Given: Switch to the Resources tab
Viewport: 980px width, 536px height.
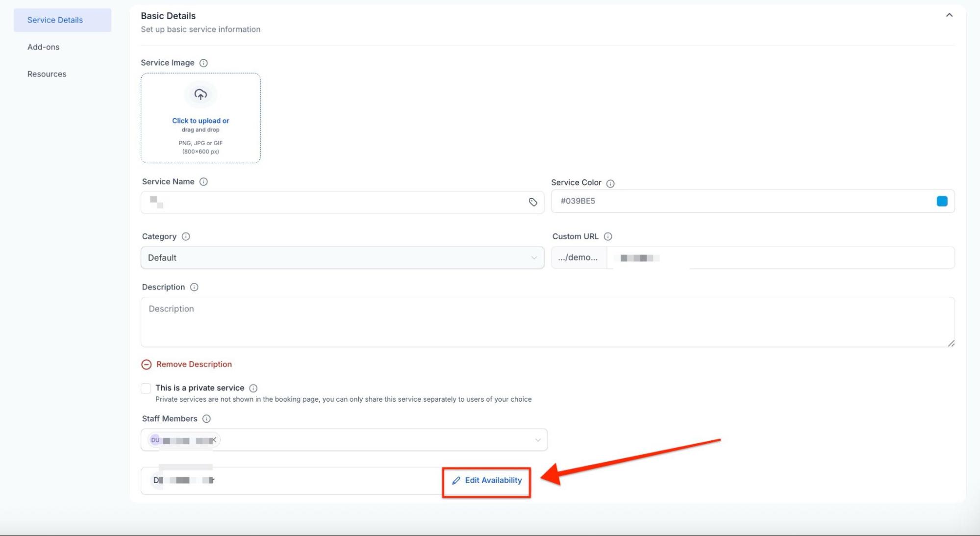Looking at the screenshot, I should [x=47, y=74].
